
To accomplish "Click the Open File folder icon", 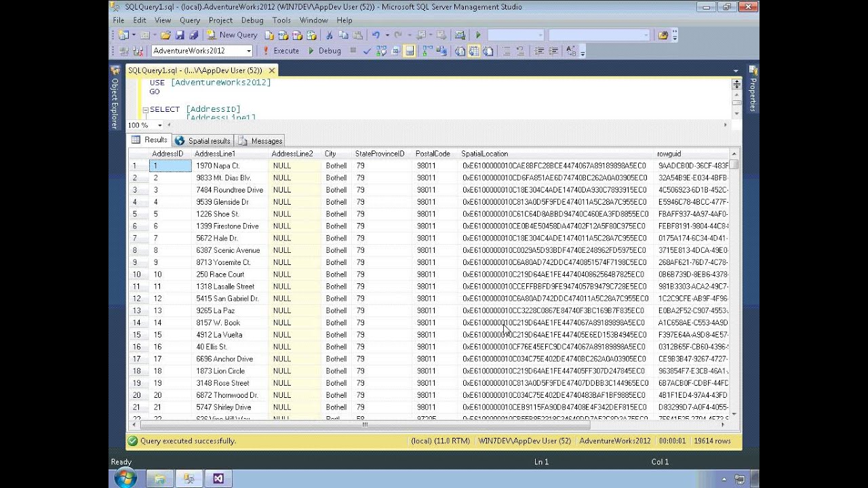I will [165, 35].
